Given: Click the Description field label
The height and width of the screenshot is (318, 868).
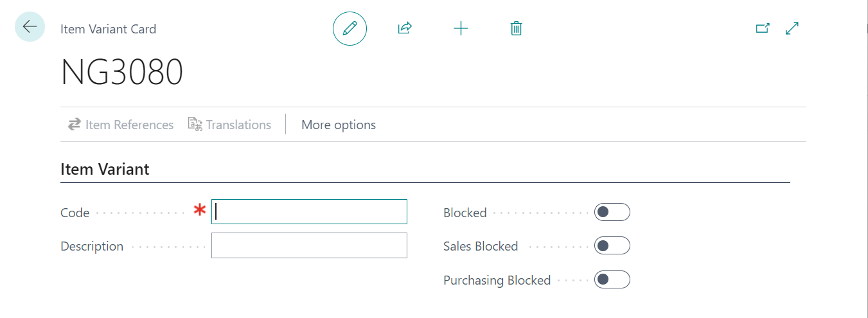Looking at the screenshot, I should 92,246.
